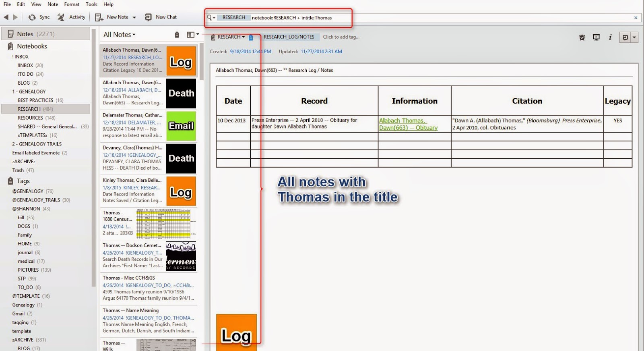Open the Edit menu

pyautogui.click(x=21, y=4)
